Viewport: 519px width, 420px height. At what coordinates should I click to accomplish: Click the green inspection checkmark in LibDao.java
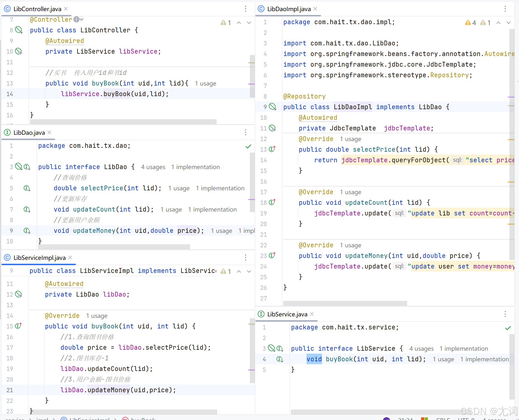point(248,146)
